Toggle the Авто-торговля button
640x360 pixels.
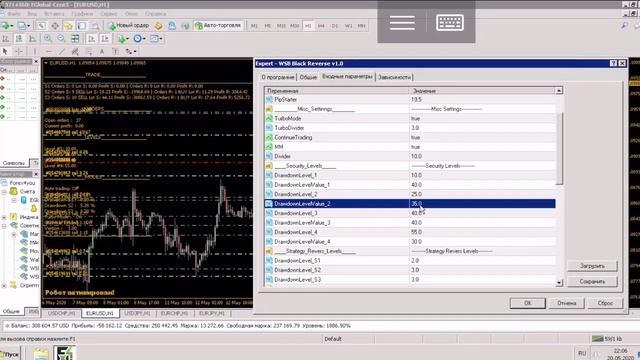[x=218, y=26]
